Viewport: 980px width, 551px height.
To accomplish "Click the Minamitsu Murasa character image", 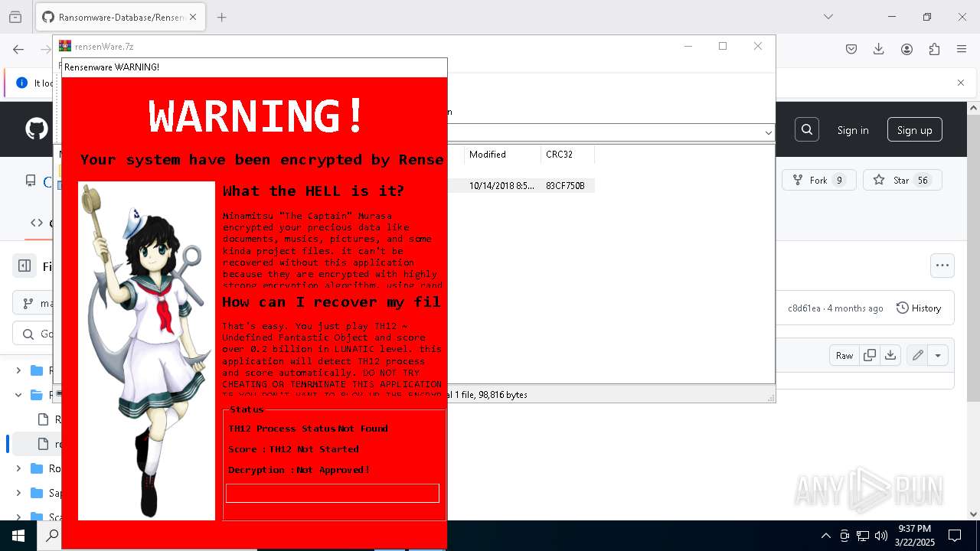I will pos(146,350).
